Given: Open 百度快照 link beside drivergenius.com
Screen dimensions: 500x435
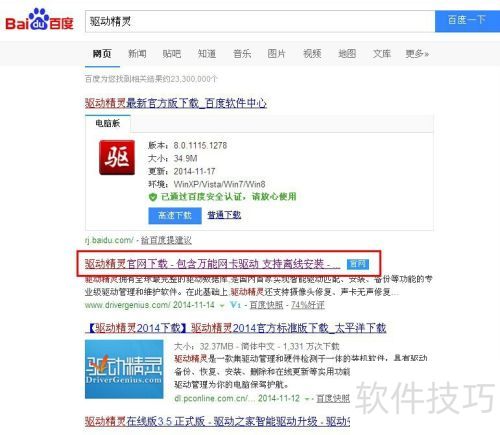Looking at the screenshot, I should point(266,305).
